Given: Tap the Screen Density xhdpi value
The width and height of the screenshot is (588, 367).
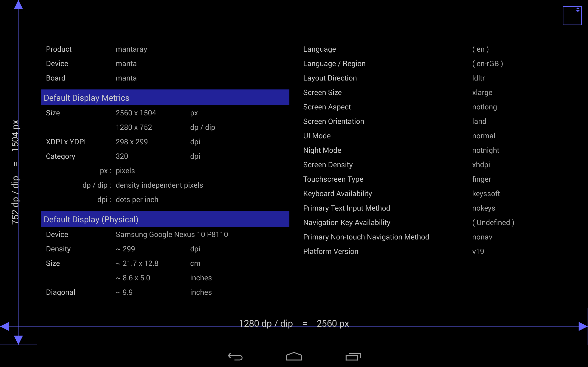Looking at the screenshot, I should [481, 165].
